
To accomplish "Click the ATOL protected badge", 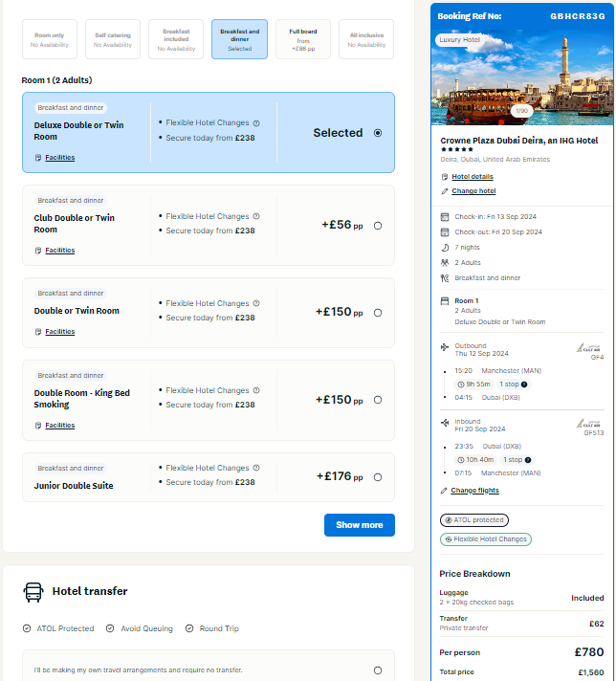I will coord(473,520).
